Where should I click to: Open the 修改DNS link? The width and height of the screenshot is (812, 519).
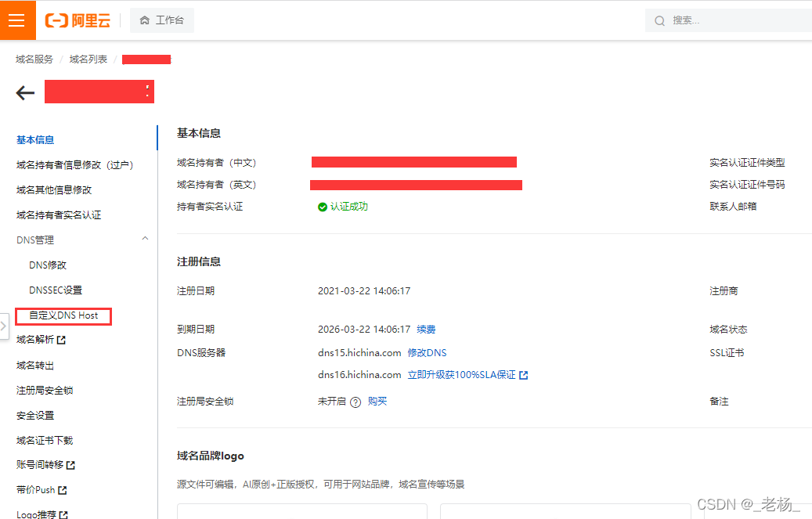tap(428, 353)
